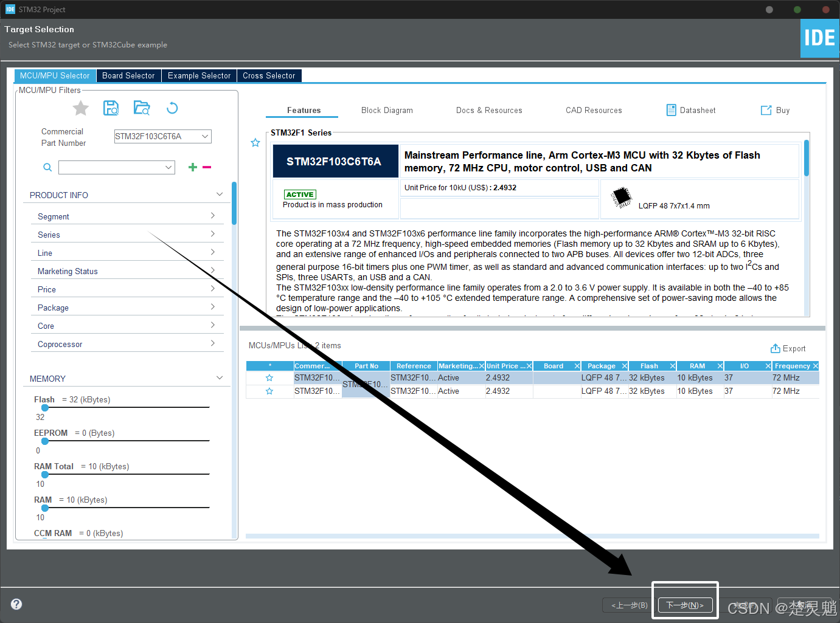Open the filter search combo box dropdown
This screenshot has height=623, width=840.
click(x=168, y=167)
